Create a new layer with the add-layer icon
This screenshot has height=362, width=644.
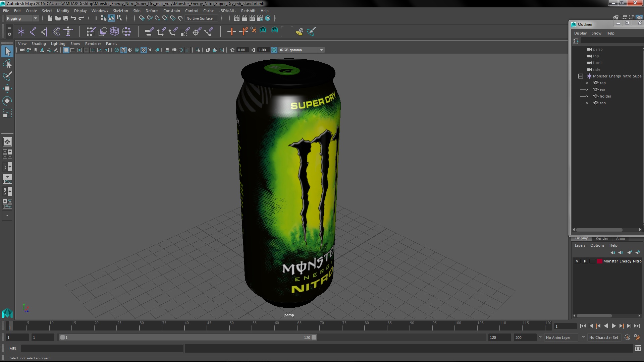pos(630,252)
